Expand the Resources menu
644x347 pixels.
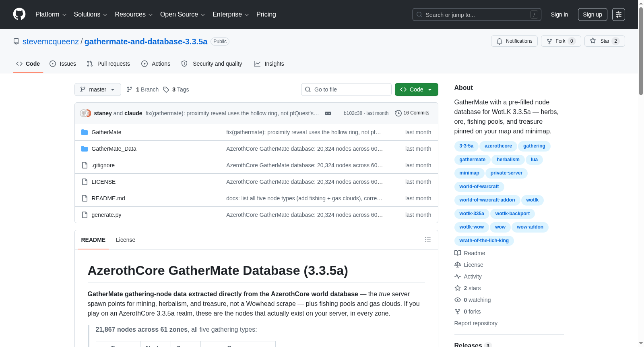click(x=134, y=15)
